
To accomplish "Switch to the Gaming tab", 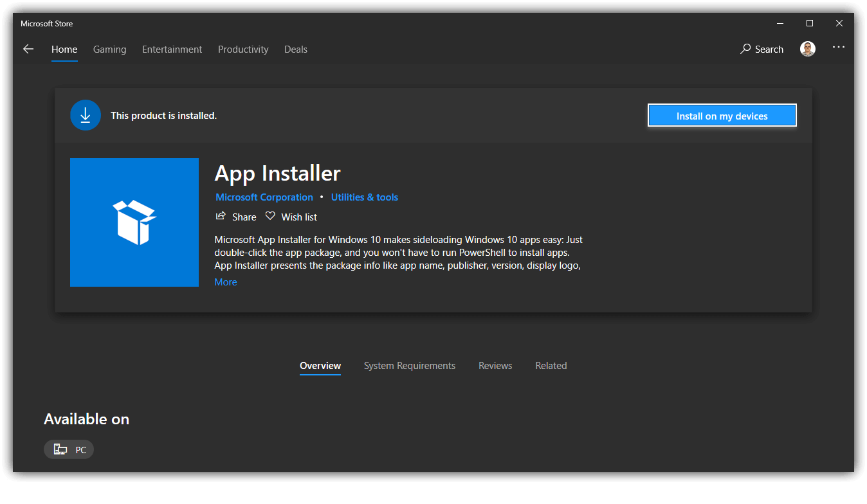I will (x=109, y=49).
